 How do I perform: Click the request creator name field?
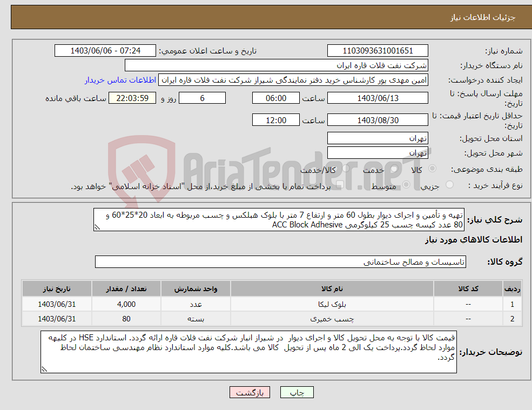click(293, 80)
